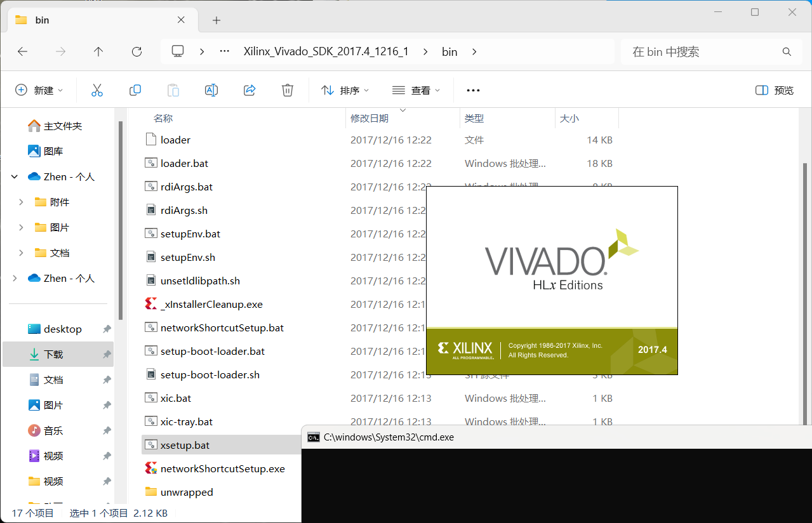This screenshot has width=812, height=523.
Task: Click the breadcrumb chevron after bin
Action: [474, 51]
